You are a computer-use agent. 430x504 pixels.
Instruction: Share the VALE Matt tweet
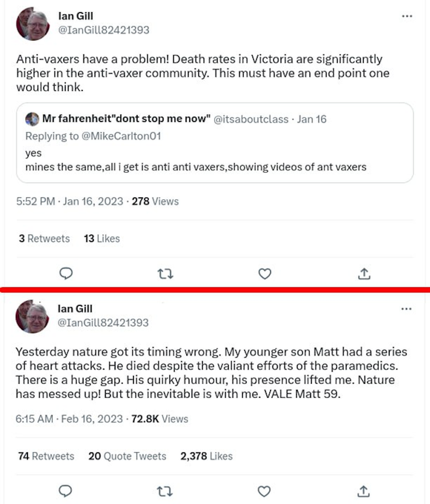click(363, 491)
